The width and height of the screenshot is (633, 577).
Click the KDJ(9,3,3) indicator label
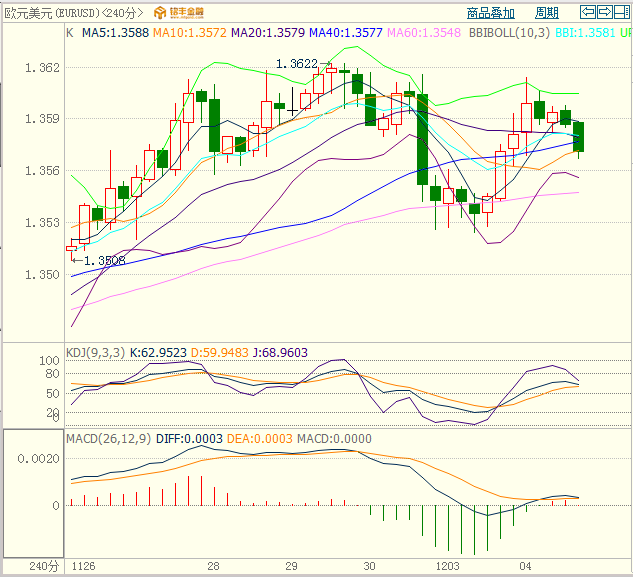(93, 352)
